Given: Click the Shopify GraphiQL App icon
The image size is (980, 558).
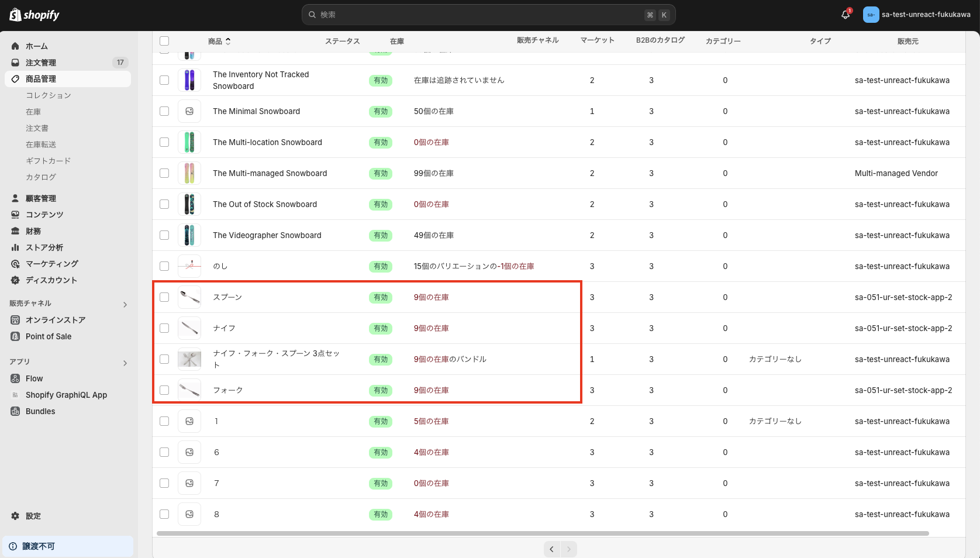Looking at the screenshot, I should [15, 395].
